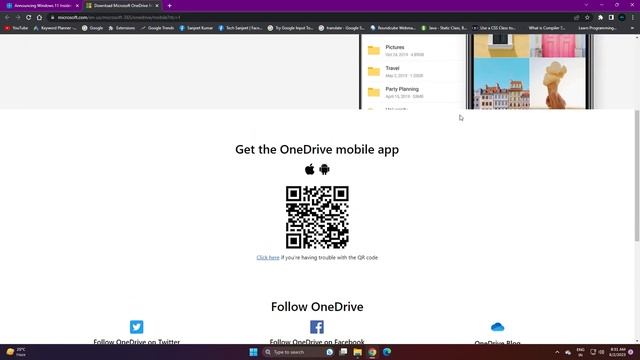
Task: Open the Sanjeet Kumar Facebook bookmark
Action: click(x=196, y=28)
